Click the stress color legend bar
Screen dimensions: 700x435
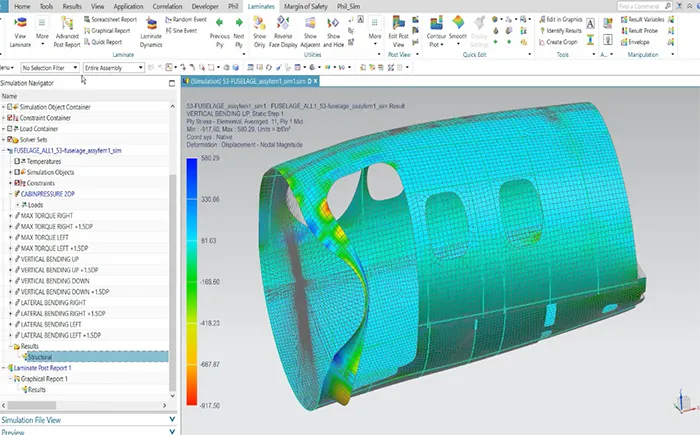click(x=192, y=281)
